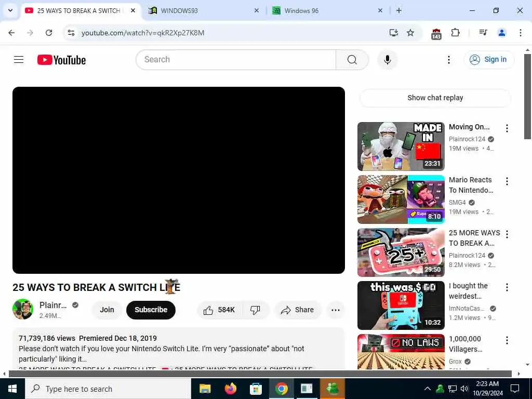This screenshot has height=399, width=532.
Task: Go back with browser back arrow
Action: (x=11, y=33)
